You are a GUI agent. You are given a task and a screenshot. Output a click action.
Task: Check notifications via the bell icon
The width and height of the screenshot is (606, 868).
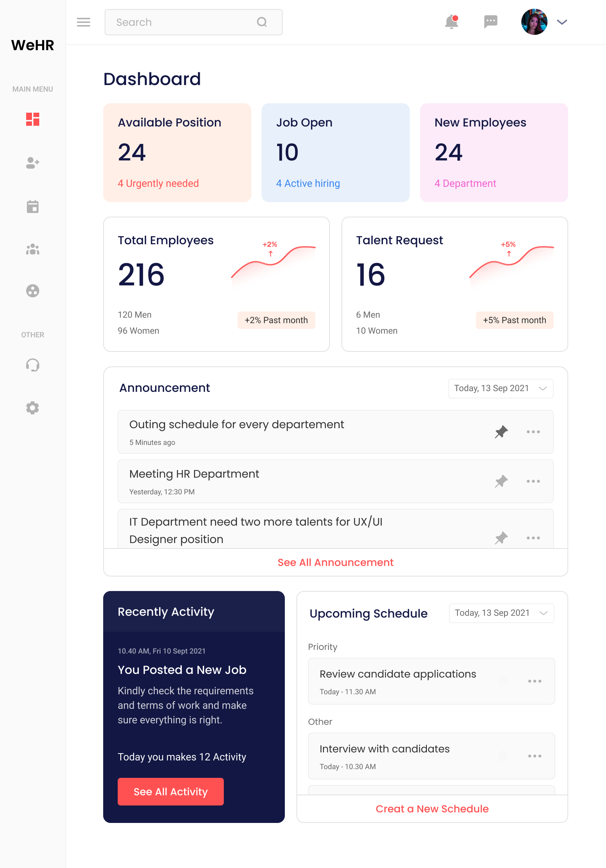pos(452,22)
